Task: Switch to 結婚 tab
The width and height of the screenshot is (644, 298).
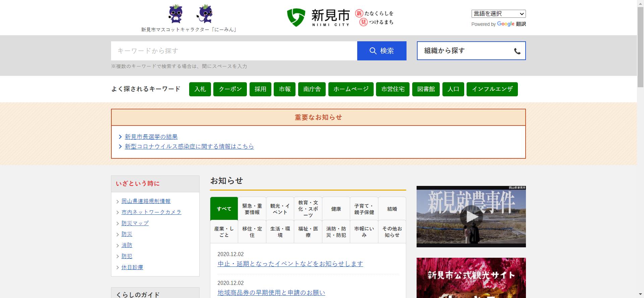Action: tap(392, 209)
